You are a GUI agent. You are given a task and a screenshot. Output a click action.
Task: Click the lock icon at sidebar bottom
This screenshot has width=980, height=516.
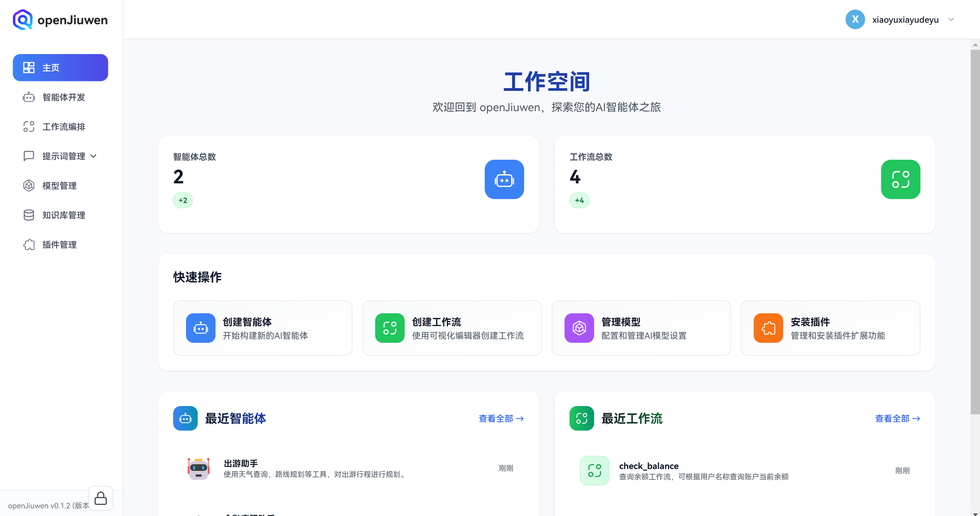coord(100,498)
